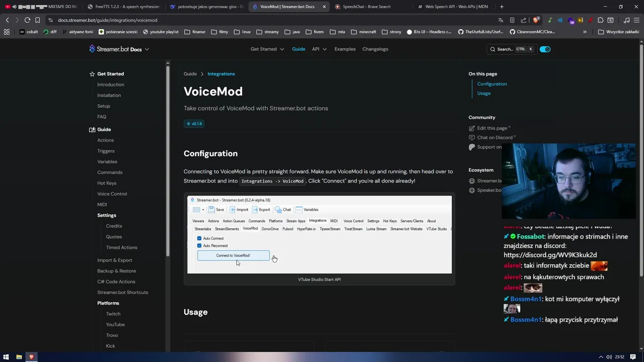Show hidden bookmarks with double chevron
The width and height of the screenshot is (644, 362).
585,32
